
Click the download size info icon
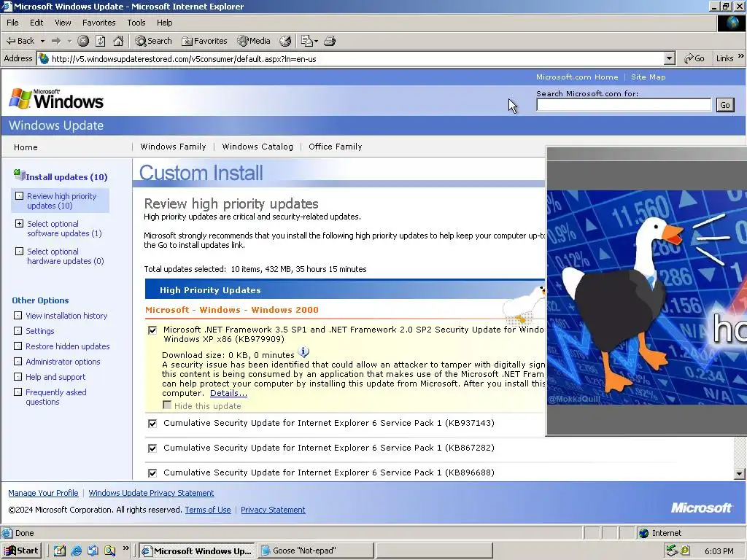click(303, 352)
